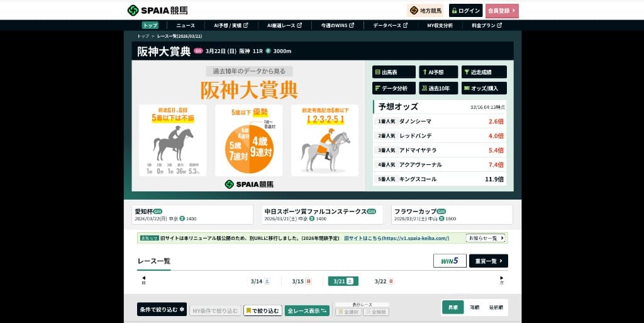Open the 地方競馬 site button

tap(426, 11)
